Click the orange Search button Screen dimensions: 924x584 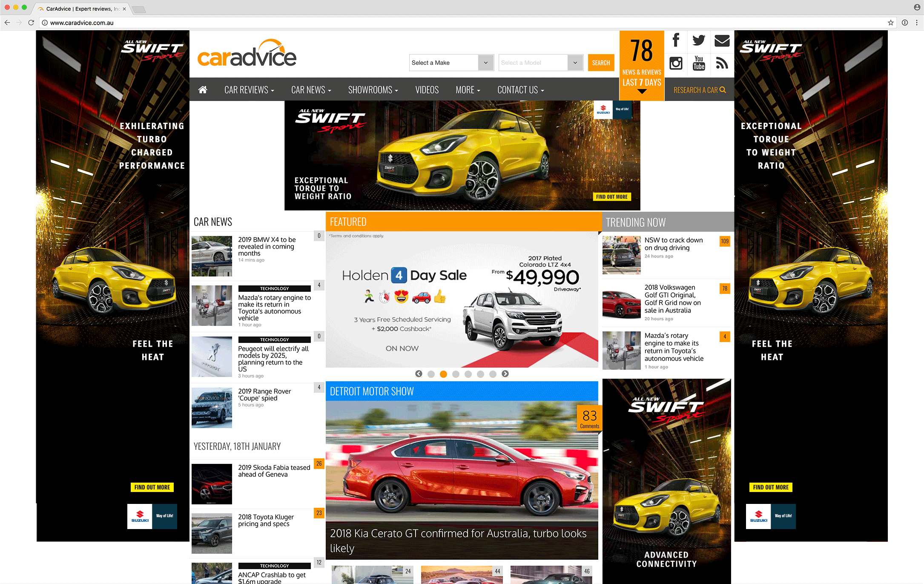coord(601,63)
